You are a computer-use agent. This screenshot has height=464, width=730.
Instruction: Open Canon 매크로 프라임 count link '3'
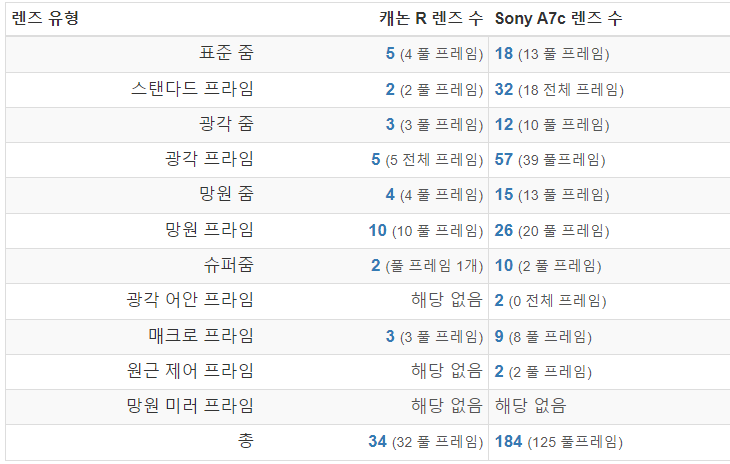[390, 336]
